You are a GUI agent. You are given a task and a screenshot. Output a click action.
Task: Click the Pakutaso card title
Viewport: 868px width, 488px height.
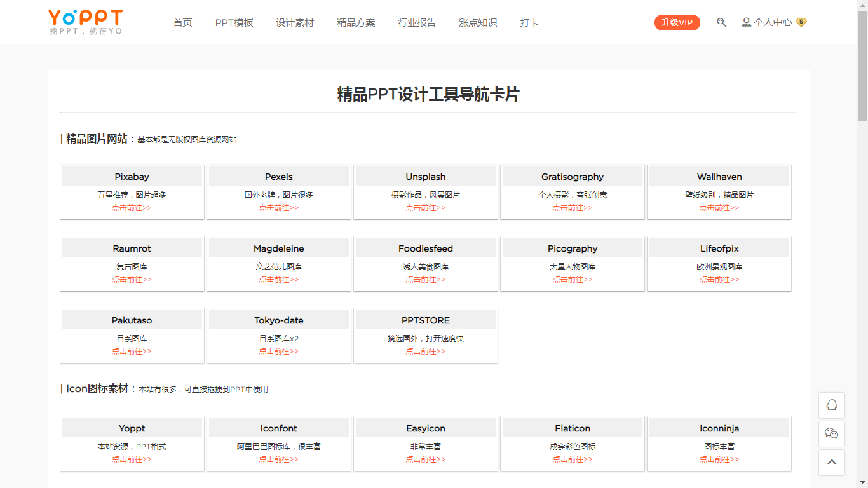coord(132,320)
